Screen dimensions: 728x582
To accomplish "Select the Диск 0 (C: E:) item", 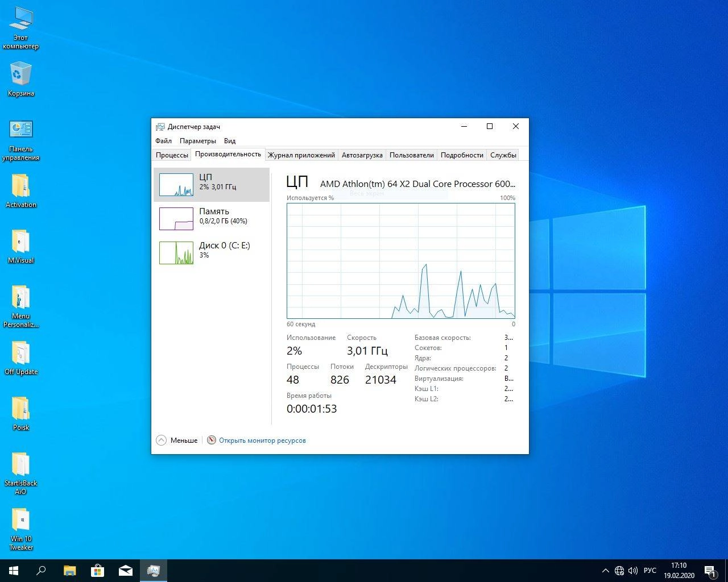I will (x=212, y=253).
